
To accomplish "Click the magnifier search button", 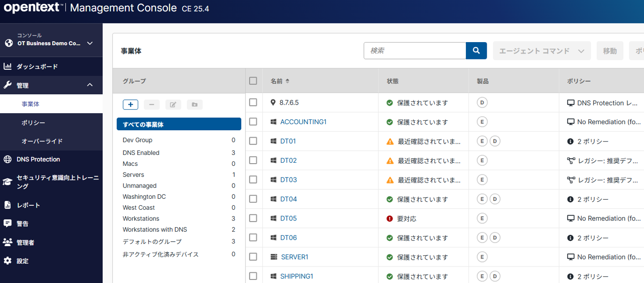I will [x=476, y=51].
